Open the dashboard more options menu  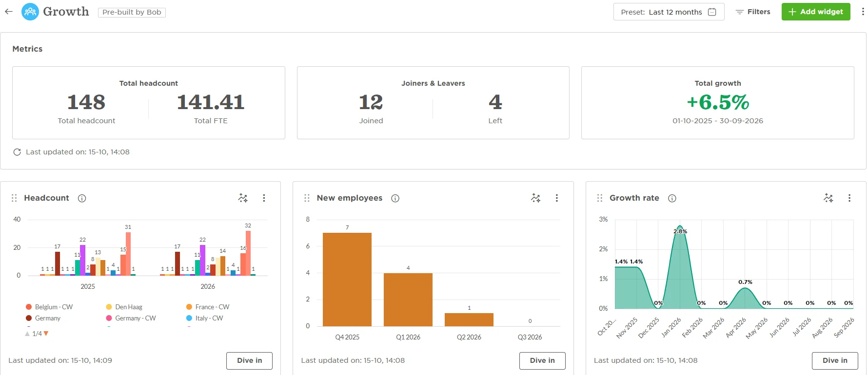pos(863,12)
